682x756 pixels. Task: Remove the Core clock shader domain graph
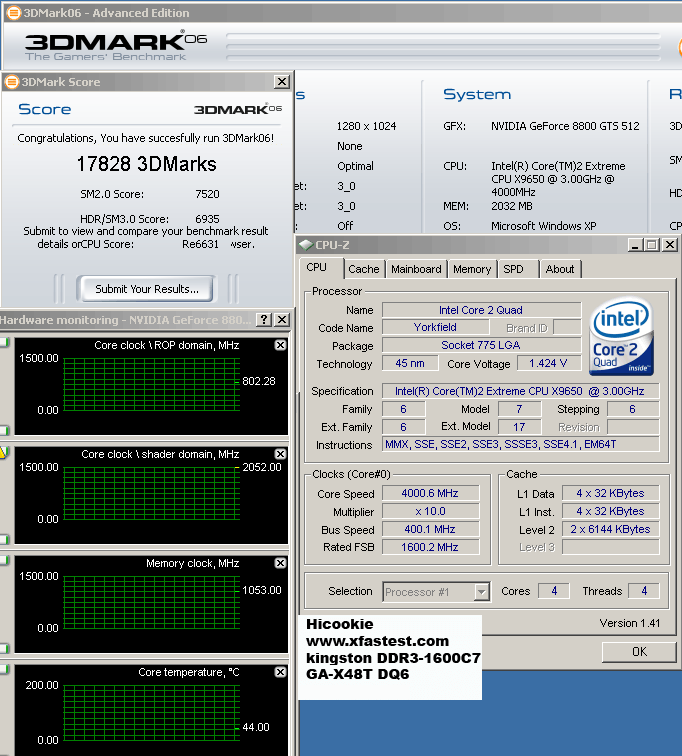tap(281, 454)
